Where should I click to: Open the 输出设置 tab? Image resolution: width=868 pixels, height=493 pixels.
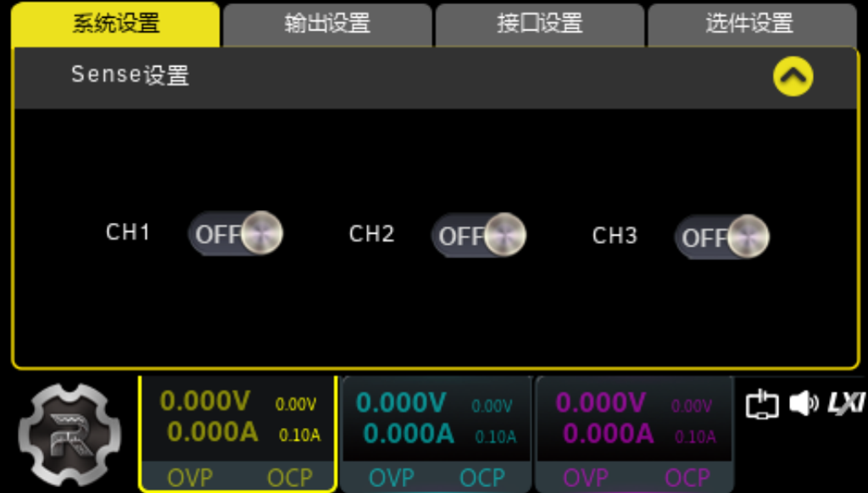point(327,24)
